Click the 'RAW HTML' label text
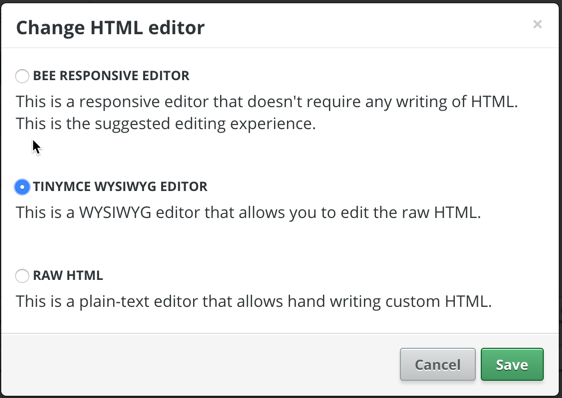Image resolution: width=562 pixels, height=398 pixels. tap(68, 275)
